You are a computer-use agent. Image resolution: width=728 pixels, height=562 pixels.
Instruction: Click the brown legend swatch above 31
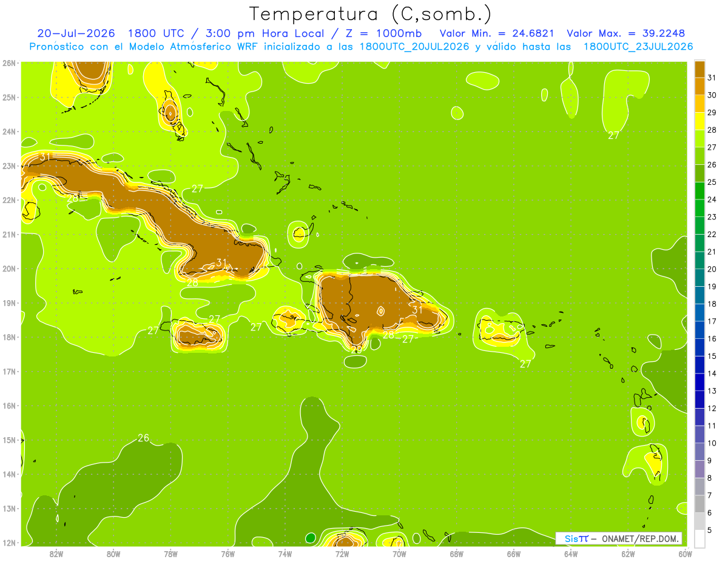pos(699,69)
